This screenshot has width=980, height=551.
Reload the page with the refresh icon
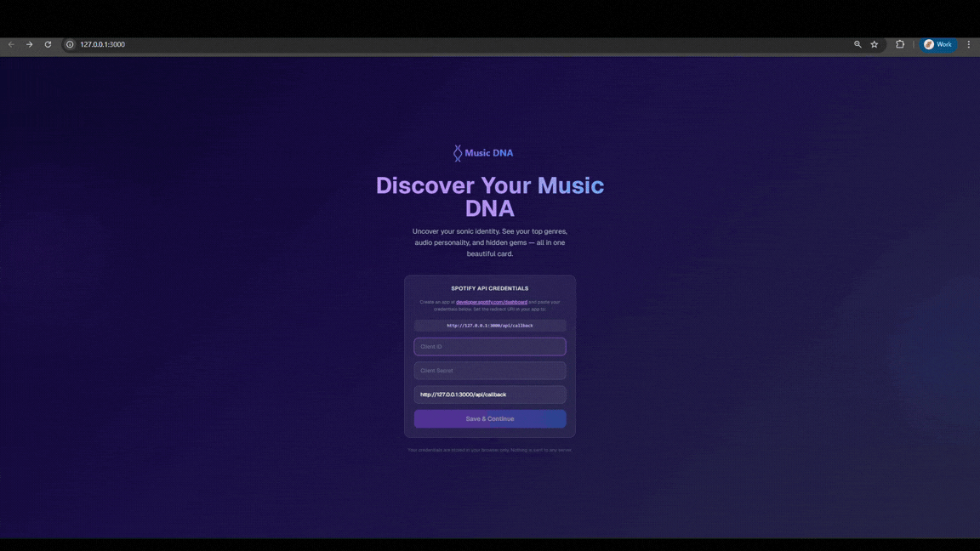[48, 44]
